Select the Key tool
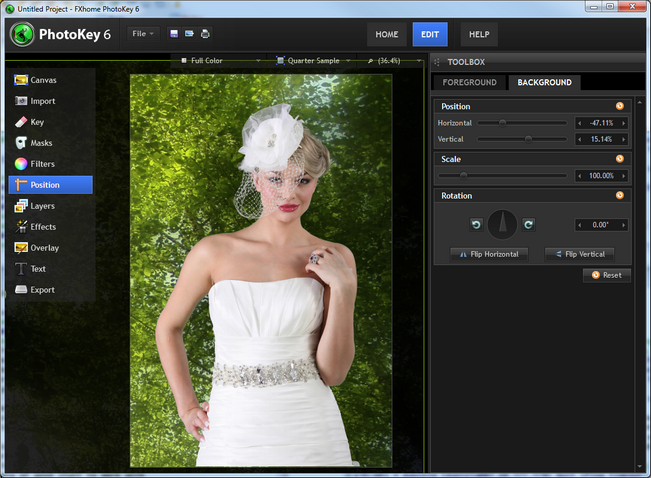The height and width of the screenshot is (478, 651). (x=51, y=122)
